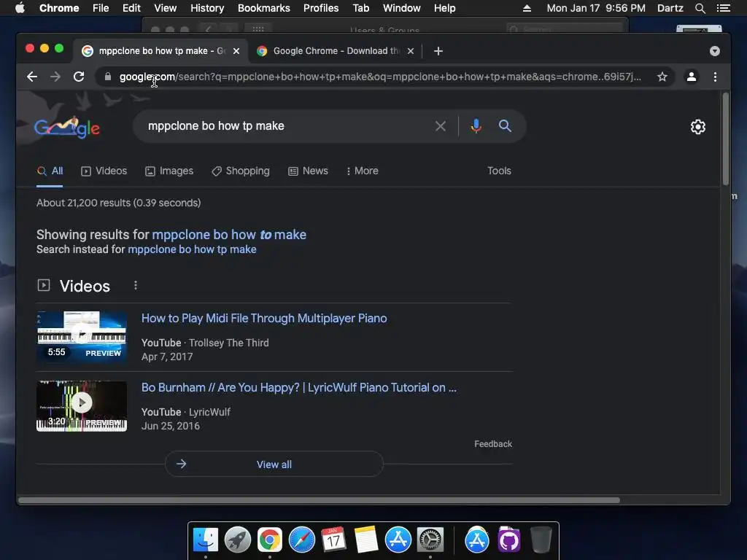Search instead for mppclone bo how tp make
This screenshot has width=747, height=560.
(x=192, y=249)
